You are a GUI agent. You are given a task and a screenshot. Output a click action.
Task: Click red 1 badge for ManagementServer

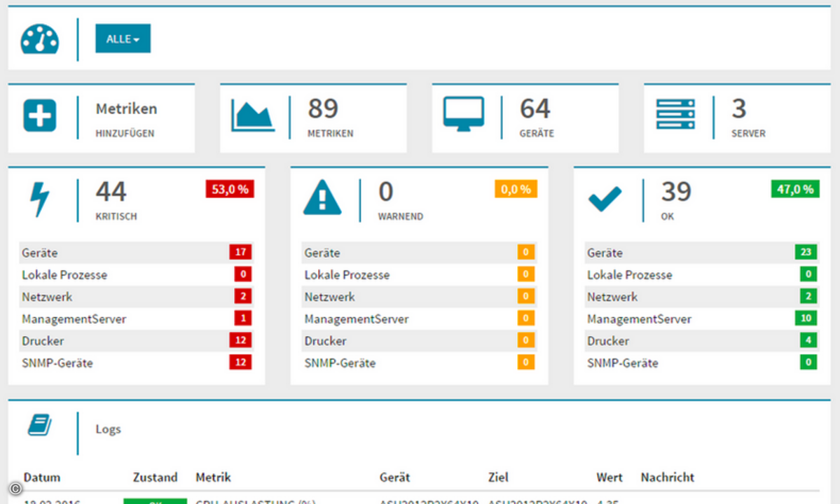click(242, 318)
